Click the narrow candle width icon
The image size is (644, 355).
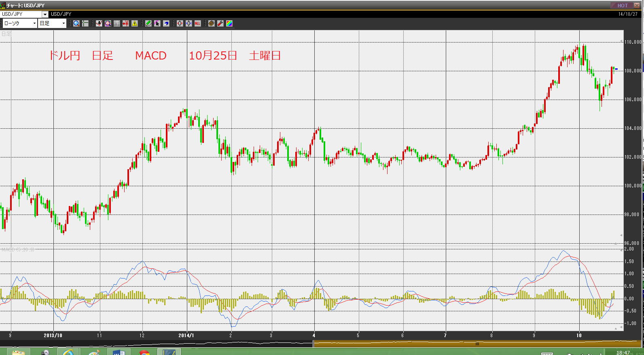[x=189, y=23]
